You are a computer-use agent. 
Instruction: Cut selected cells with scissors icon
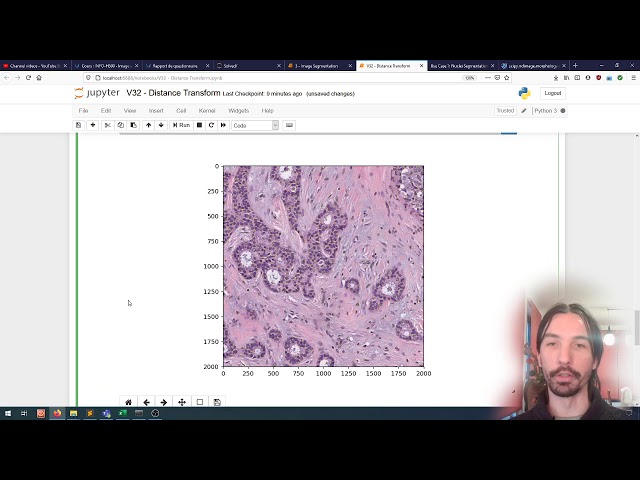107,125
